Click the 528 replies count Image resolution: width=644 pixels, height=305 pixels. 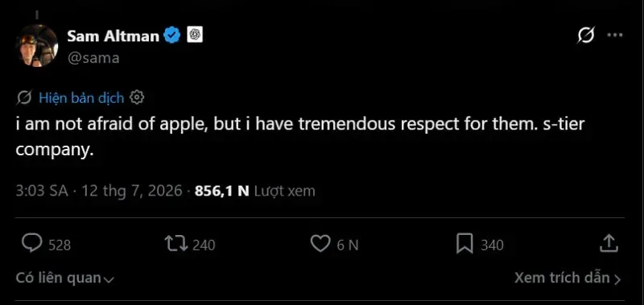[x=60, y=245]
